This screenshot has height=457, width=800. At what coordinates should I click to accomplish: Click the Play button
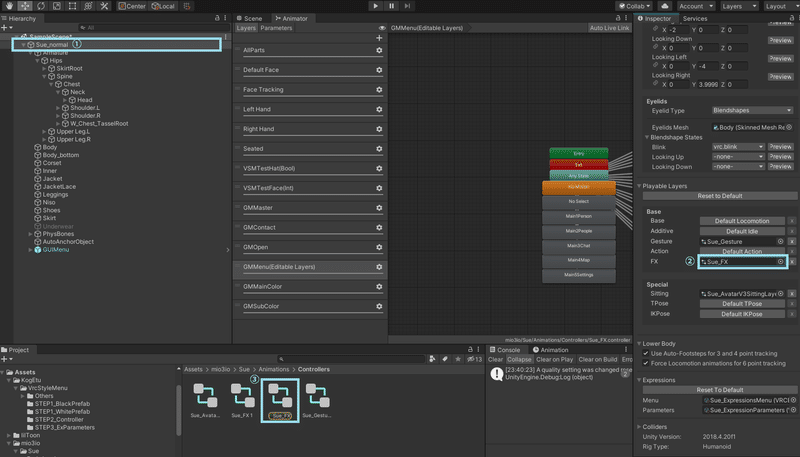[376, 6]
